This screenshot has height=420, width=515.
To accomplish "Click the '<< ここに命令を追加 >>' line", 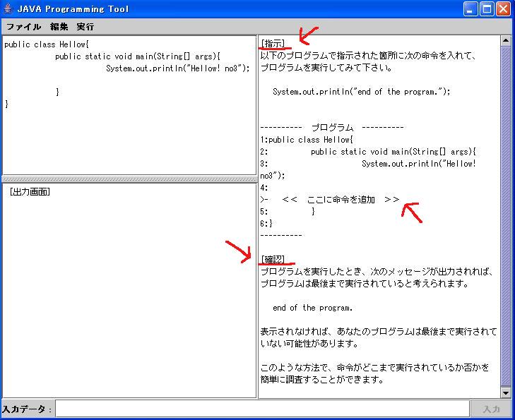I will (x=341, y=199).
